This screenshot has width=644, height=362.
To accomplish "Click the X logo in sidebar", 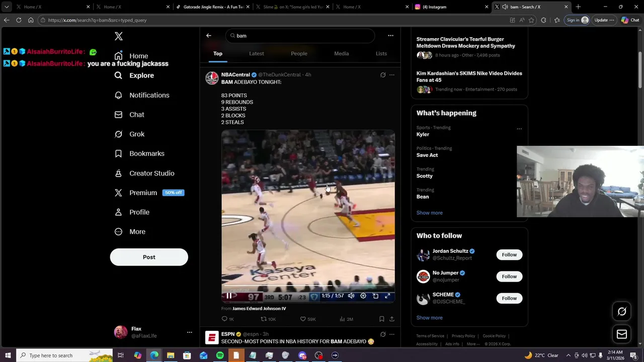I will (x=119, y=36).
